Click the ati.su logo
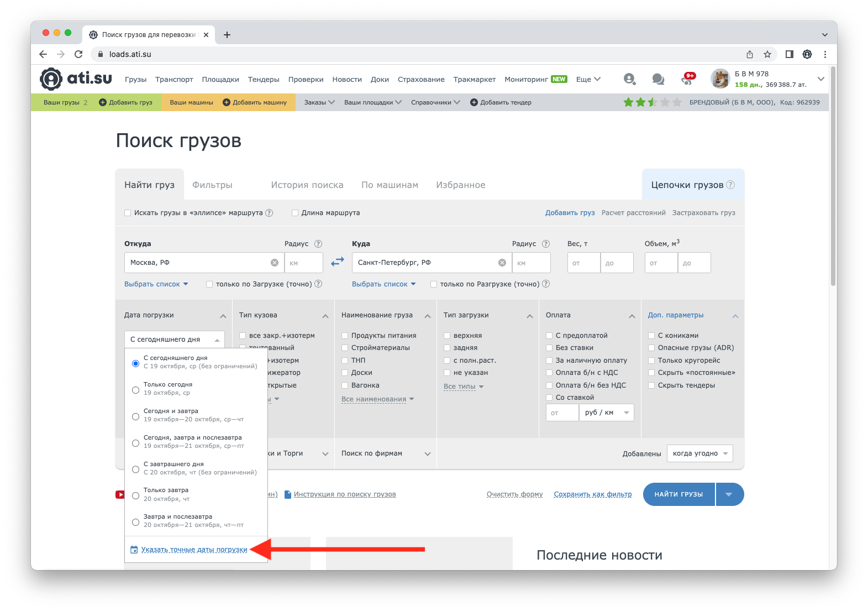This screenshot has width=868, height=611. pyautogui.click(x=76, y=79)
